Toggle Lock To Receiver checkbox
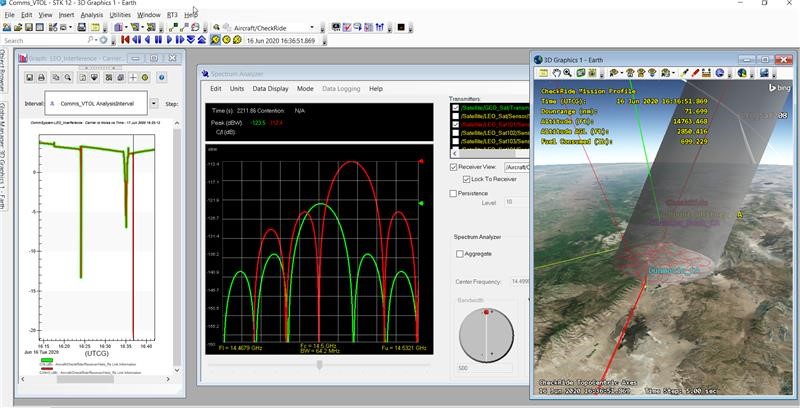Image resolution: width=800 pixels, height=408 pixels. 466,179
